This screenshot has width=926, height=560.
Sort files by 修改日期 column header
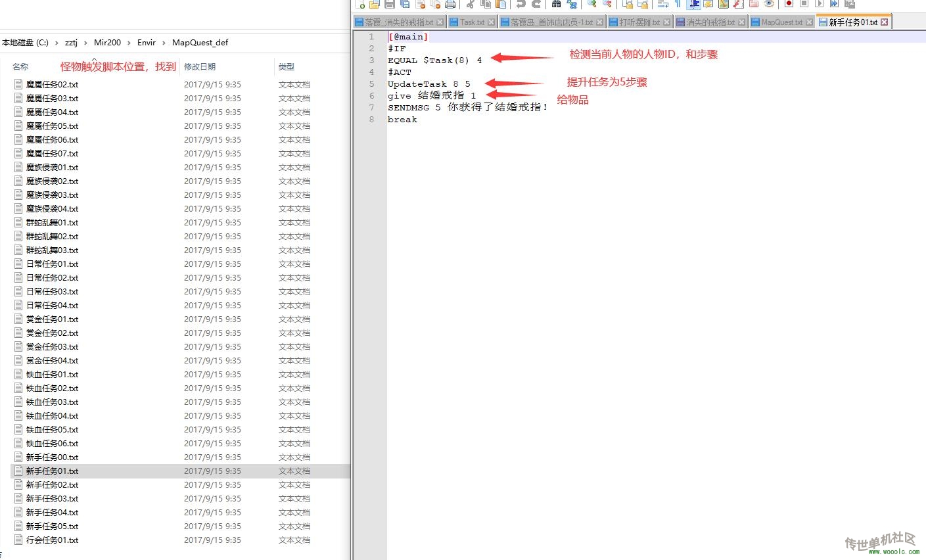(x=200, y=67)
